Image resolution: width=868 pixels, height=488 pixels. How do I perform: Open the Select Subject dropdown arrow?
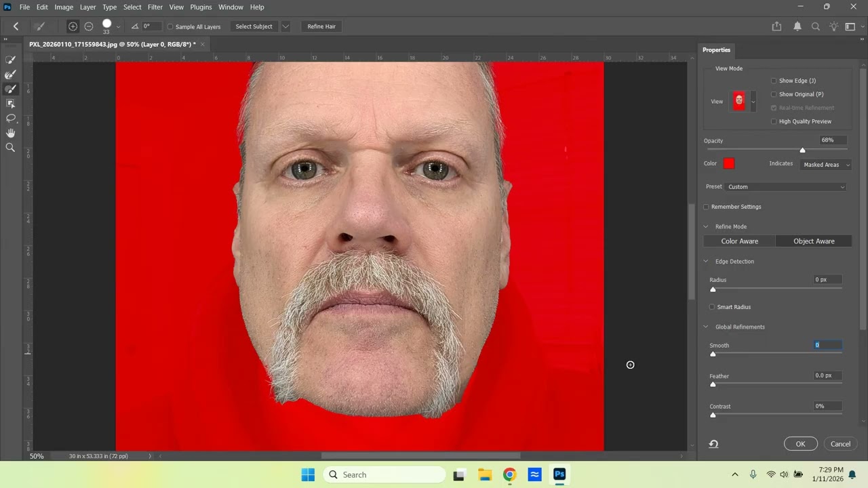tap(285, 26)
